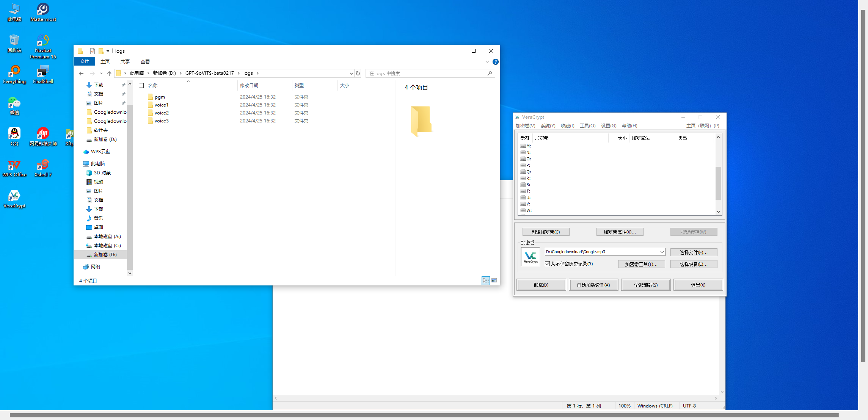Open the 工具(O) menu in VeraCrypt
The width and height of the screenshot is (868, 420).
(587, 126)
